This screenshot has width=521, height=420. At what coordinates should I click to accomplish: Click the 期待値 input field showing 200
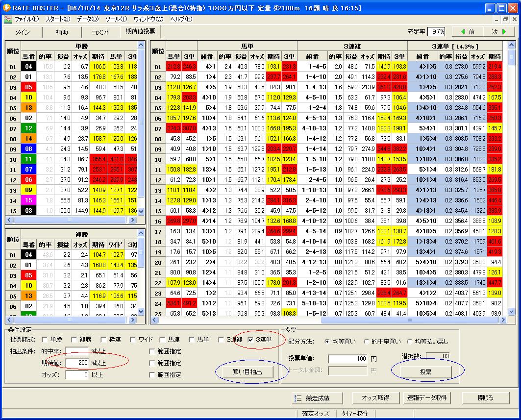click(x=77, y=363)
